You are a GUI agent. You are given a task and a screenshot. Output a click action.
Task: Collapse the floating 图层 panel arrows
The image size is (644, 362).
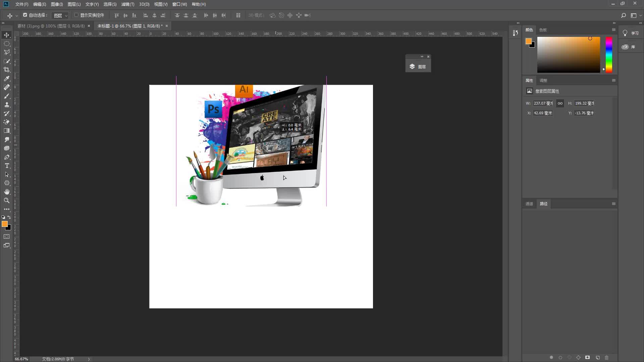tap(422, 57)
